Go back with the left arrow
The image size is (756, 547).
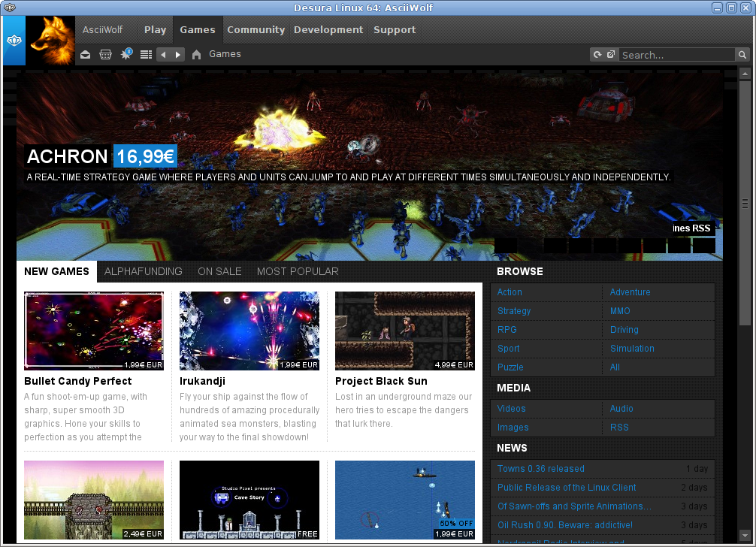click(163, 54)
